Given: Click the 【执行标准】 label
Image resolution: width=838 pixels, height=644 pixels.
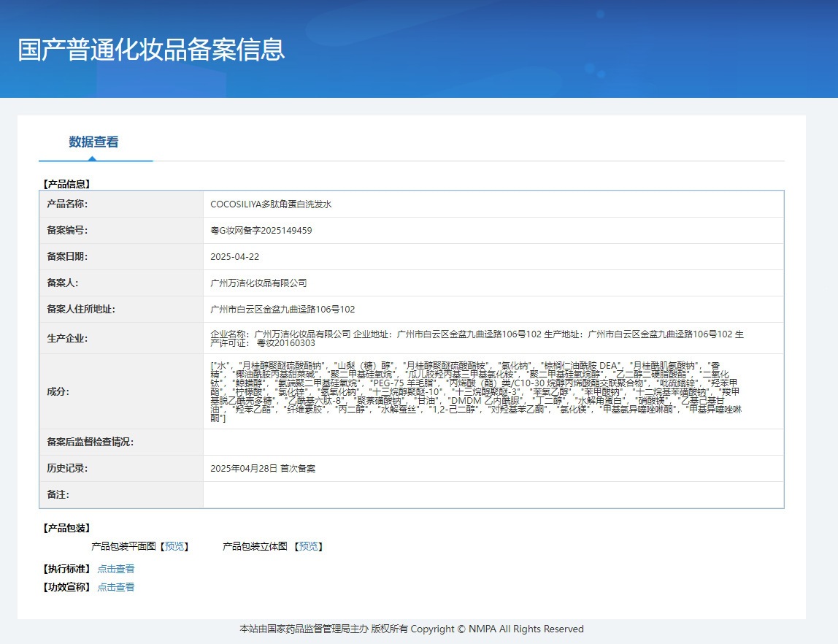Looking at the screenshot, I should (x=67, y=569).
